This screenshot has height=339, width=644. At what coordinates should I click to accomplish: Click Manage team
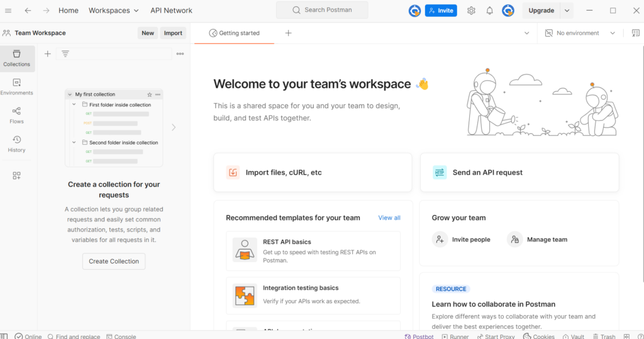(537, 240)
